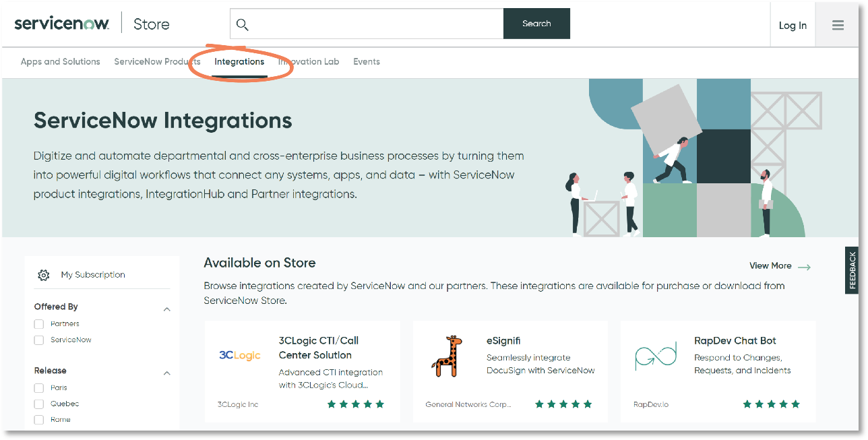
Task: Open the eSignifi card title
Action: 503,341
